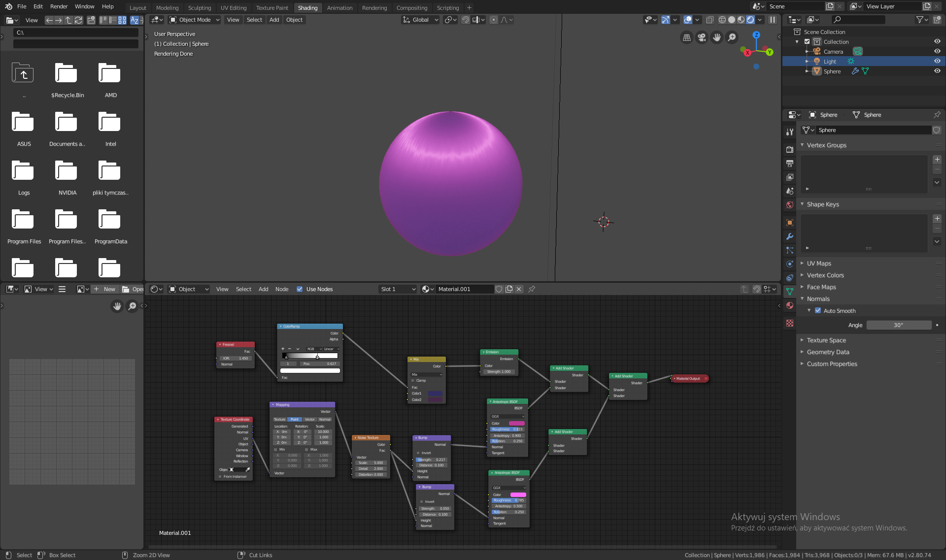The height and width of the screenshot is (560, 946).
Task: Uncheck the Use Nodes checkbox
Action: click(300, 289)
